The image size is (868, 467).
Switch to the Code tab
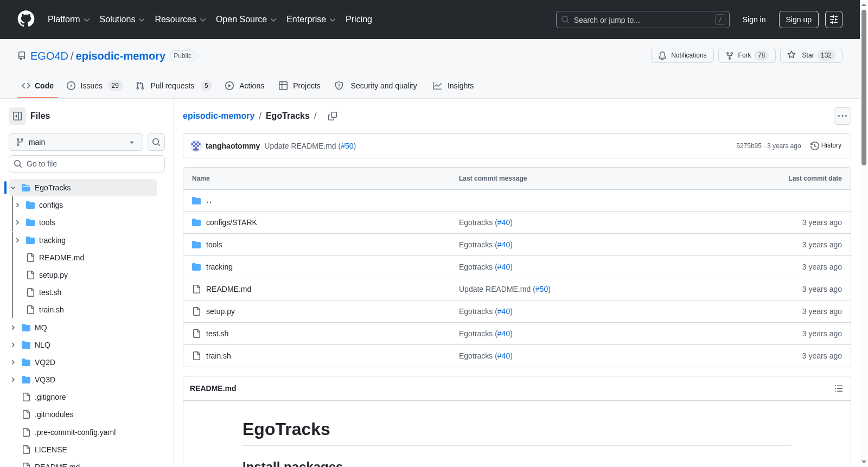(37, 86)
